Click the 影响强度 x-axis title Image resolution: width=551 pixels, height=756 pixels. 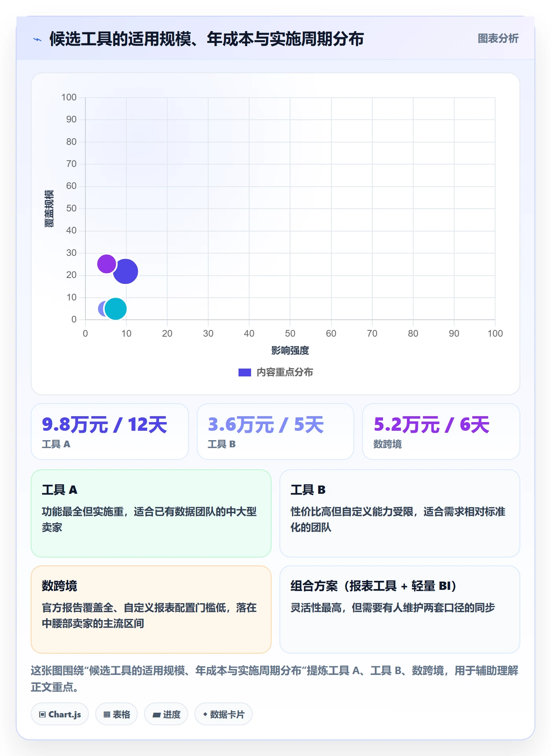coord(290,351)
